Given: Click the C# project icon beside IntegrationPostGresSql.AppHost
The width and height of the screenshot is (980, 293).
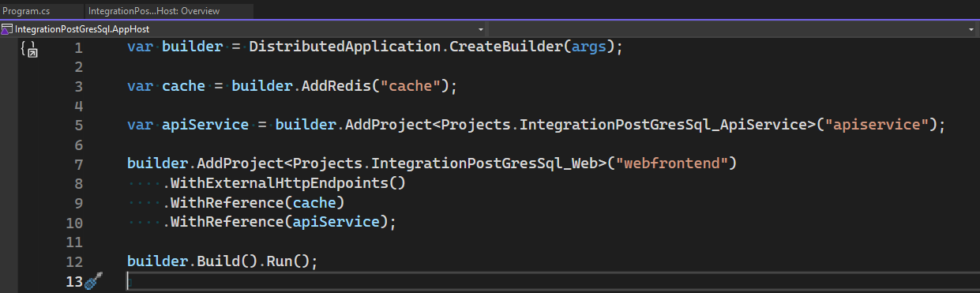Looking at the screenshot, I should pos(7,28).
